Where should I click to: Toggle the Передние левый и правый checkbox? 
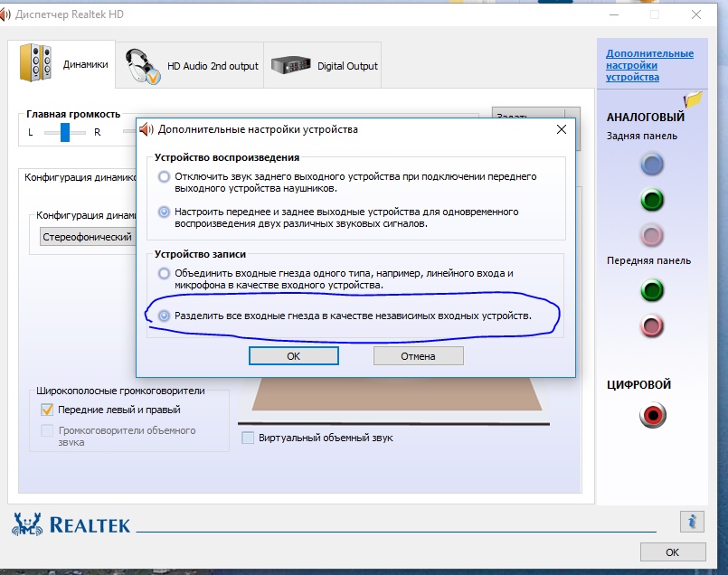pos(47,410)
